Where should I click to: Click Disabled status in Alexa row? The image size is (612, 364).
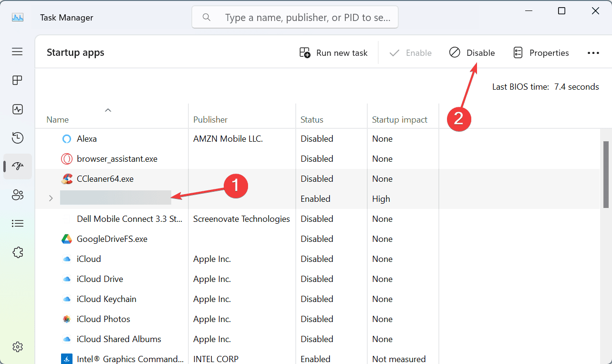[317, 139]
